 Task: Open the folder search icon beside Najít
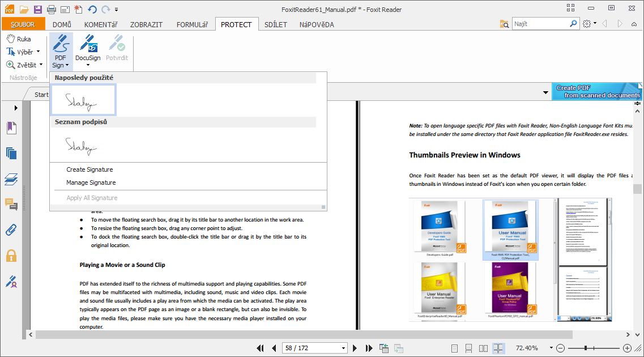coord(504,24)
